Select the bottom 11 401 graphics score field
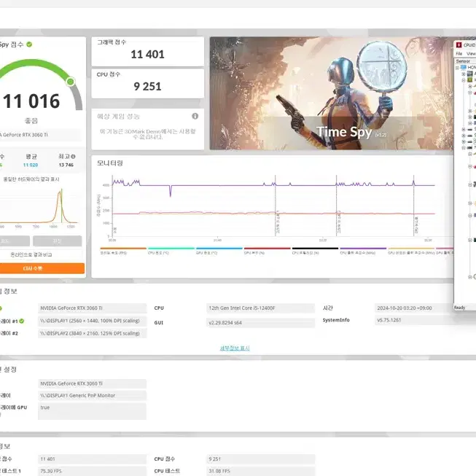Screen dimensions: 476x476 tap(93, 459)
